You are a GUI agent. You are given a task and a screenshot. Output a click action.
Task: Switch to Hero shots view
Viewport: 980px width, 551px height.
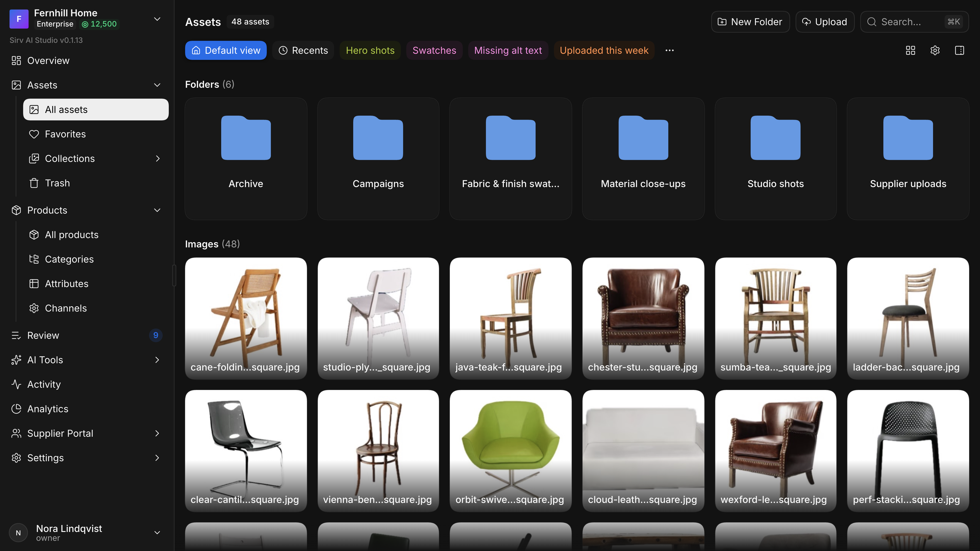point(370,50)
